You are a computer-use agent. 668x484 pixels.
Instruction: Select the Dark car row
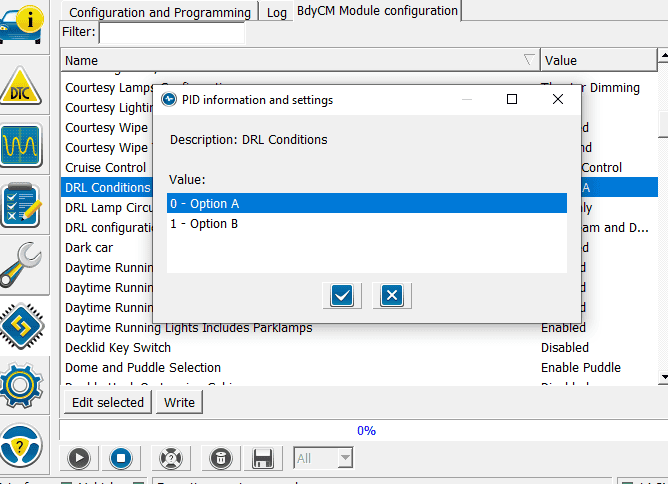359,248
